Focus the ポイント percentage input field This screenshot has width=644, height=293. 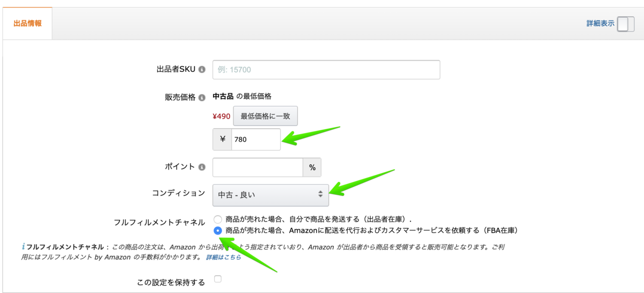coord(258,167)
